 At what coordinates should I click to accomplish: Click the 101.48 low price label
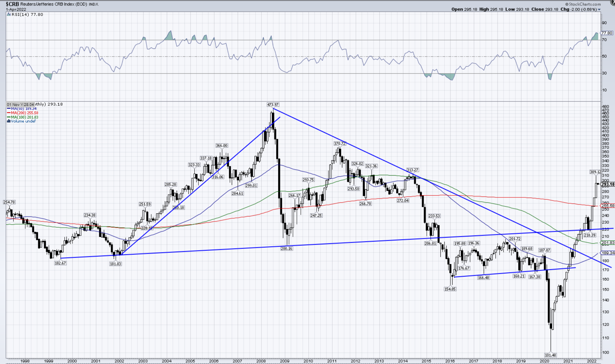point(550,355)
